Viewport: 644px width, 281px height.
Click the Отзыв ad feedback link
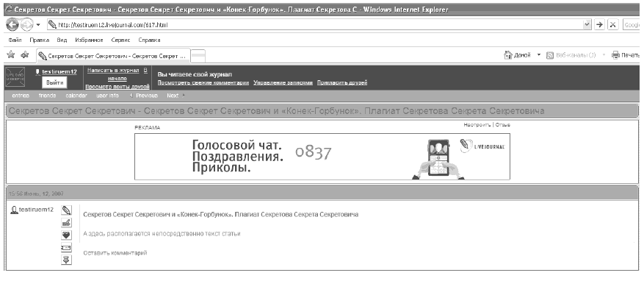[503, 124]
